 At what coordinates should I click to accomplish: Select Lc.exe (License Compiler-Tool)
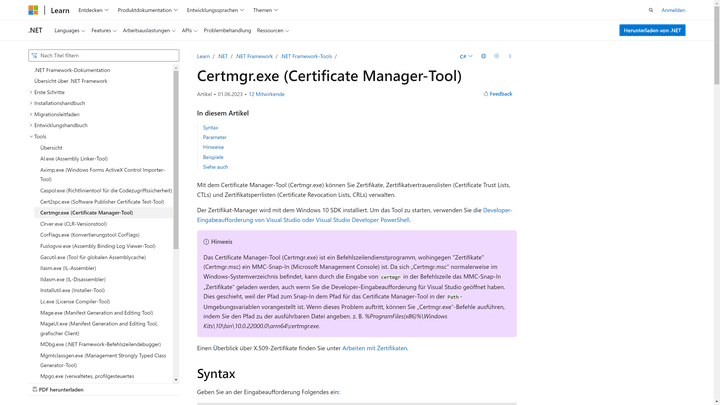[75, 302]
